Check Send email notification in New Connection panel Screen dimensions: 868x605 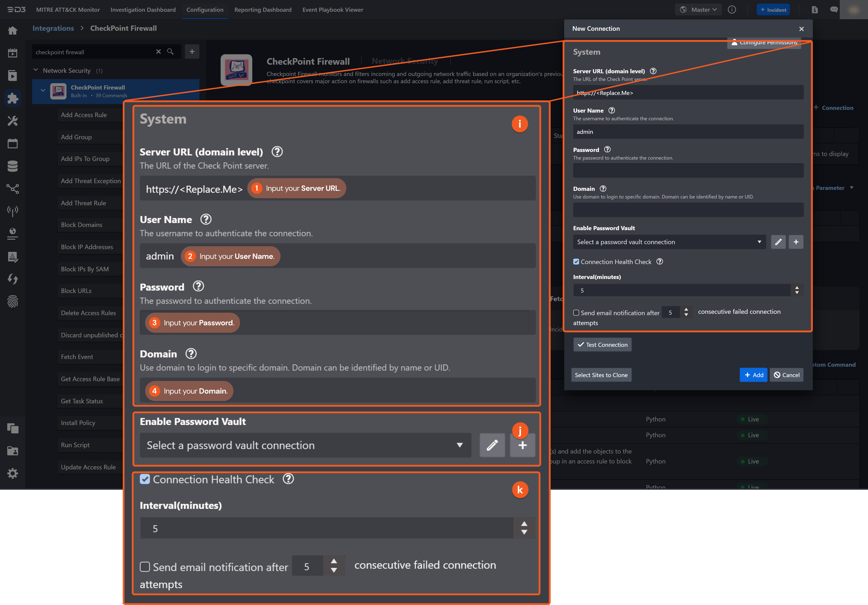[576, 313]
